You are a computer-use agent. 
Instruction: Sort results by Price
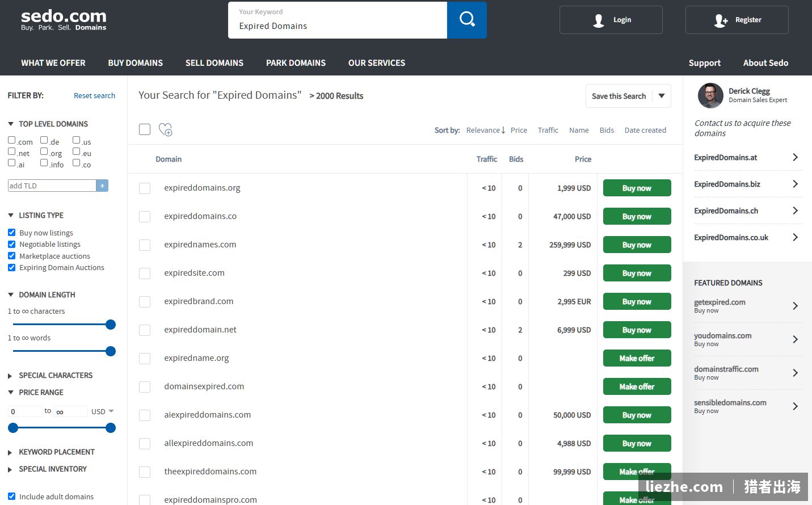(519, 130)
